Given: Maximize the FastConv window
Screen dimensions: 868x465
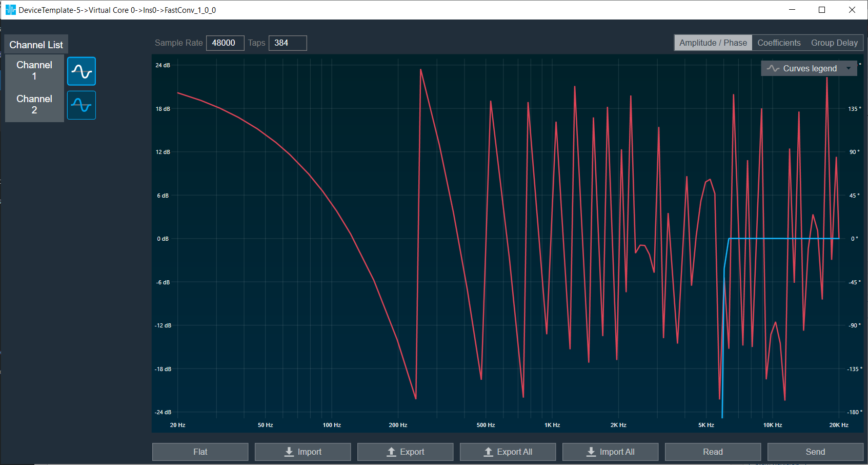Looking at the screenshot, I should [822, 10].
